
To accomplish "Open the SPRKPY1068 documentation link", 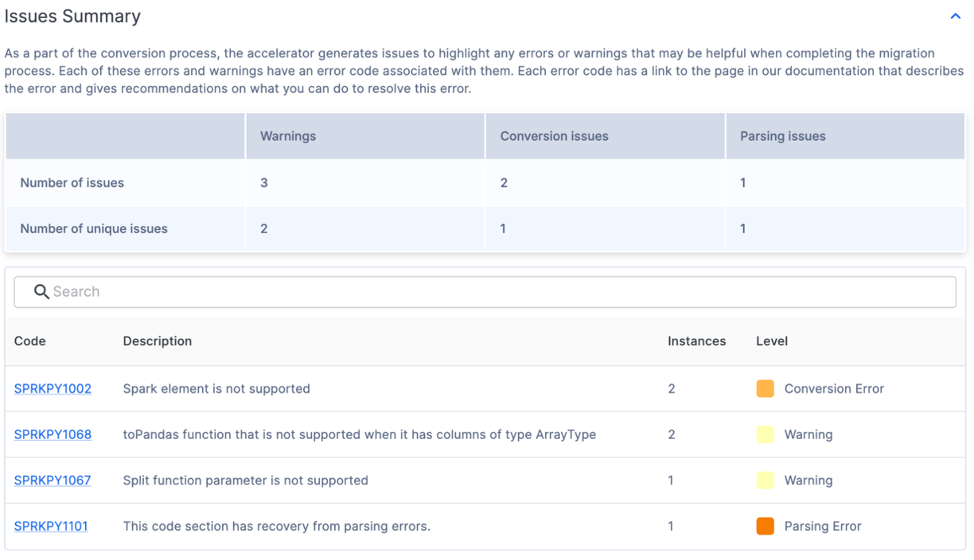I will 53,434.
